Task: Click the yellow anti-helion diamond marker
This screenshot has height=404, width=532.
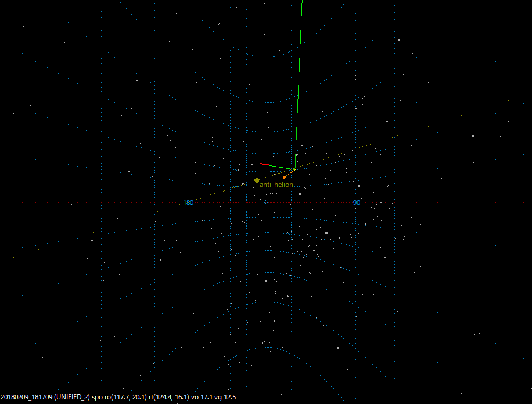Action: (x=257, y=180)
